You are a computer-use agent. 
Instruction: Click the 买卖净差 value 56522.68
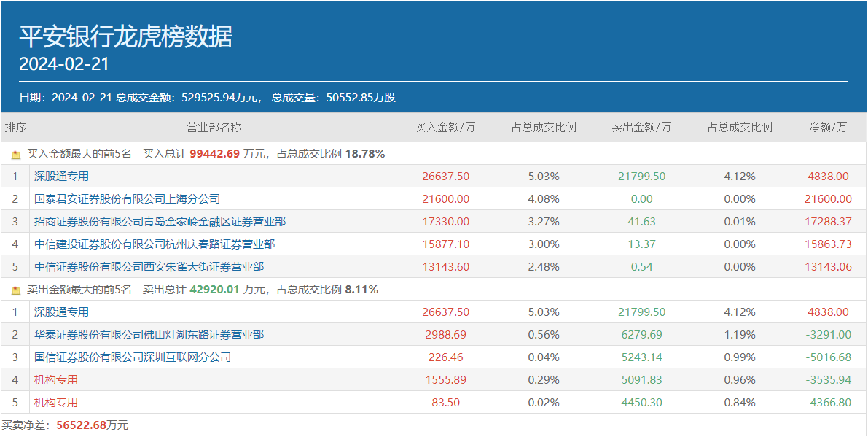tap(82, 425)
